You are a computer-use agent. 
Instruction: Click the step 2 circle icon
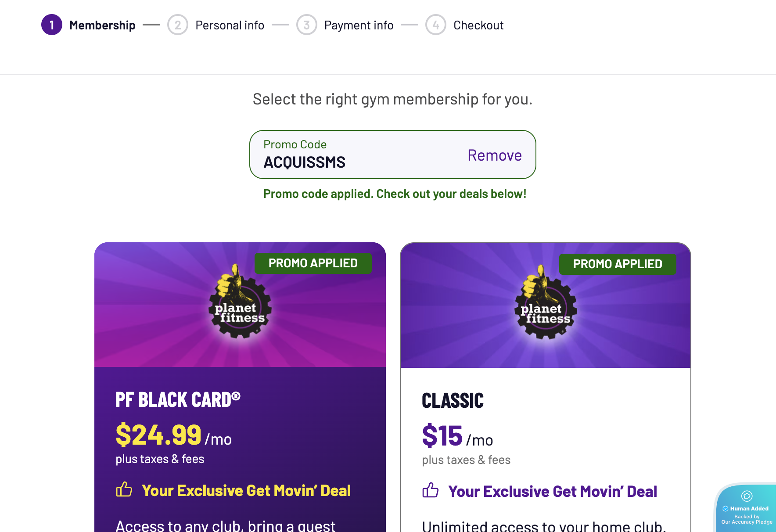177,25
